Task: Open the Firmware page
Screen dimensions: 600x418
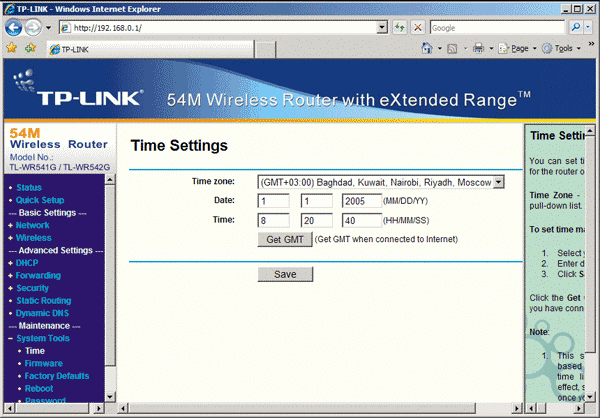Action: [44, 364]
